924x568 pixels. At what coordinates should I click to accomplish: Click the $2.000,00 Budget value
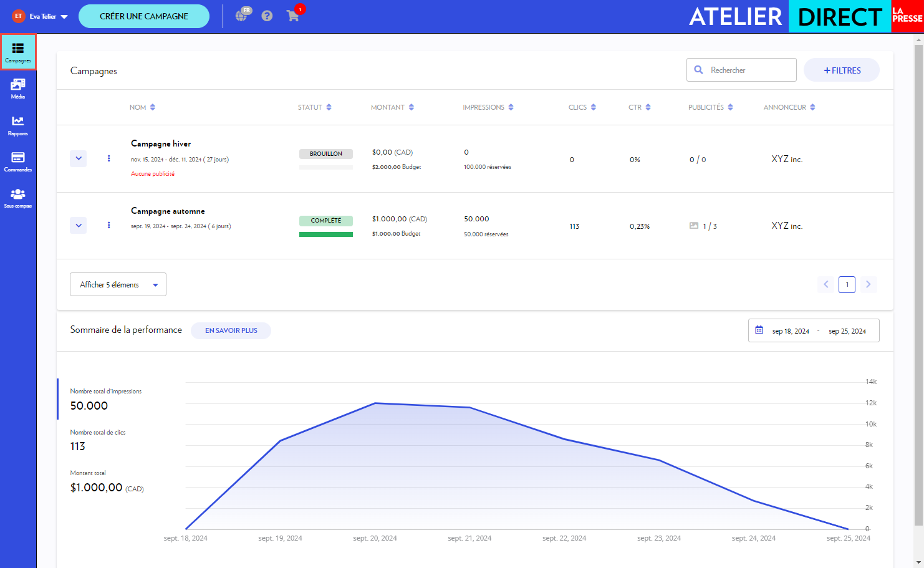click(x=397, y=167)
